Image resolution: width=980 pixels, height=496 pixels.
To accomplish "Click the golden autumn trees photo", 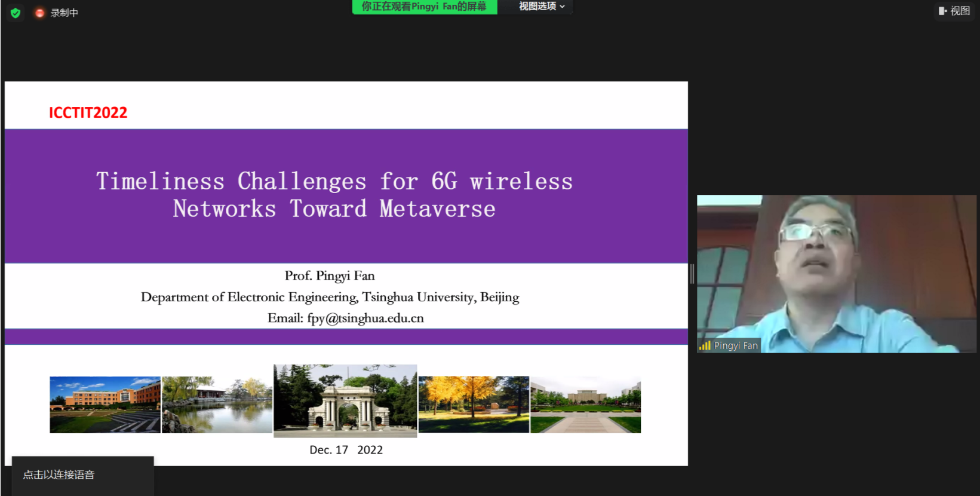I will click(474, 405).
